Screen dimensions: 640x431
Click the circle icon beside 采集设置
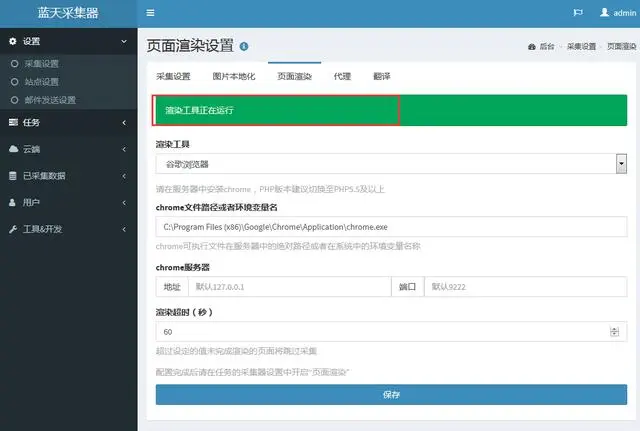14,64
